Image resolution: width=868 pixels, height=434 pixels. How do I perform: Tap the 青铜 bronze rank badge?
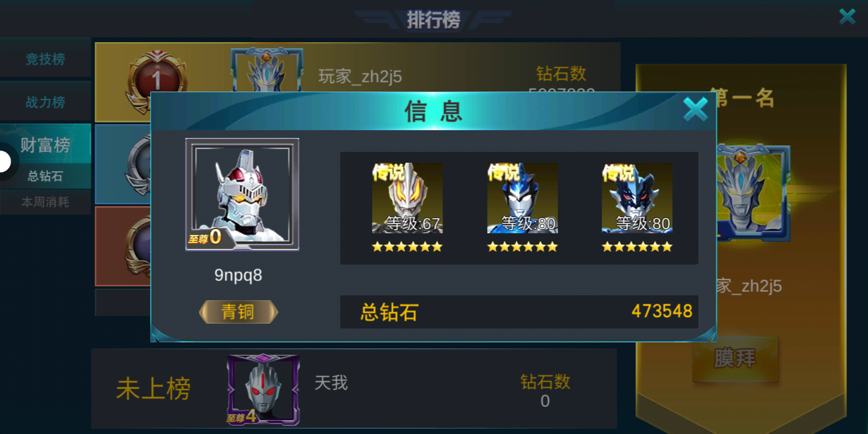(x=239, y=312)
